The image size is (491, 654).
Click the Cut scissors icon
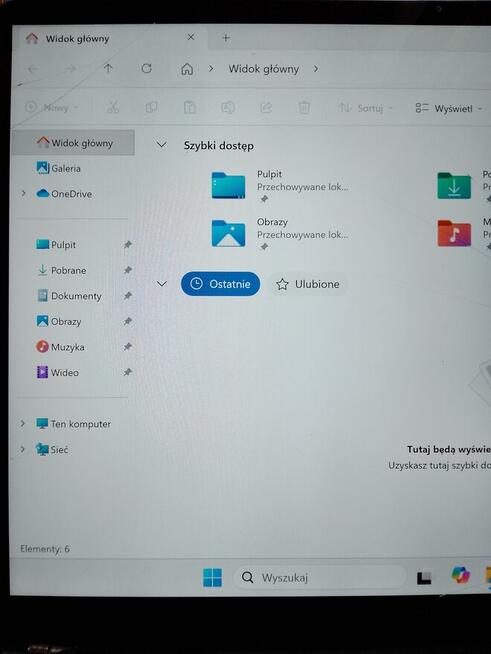(113, 108)
